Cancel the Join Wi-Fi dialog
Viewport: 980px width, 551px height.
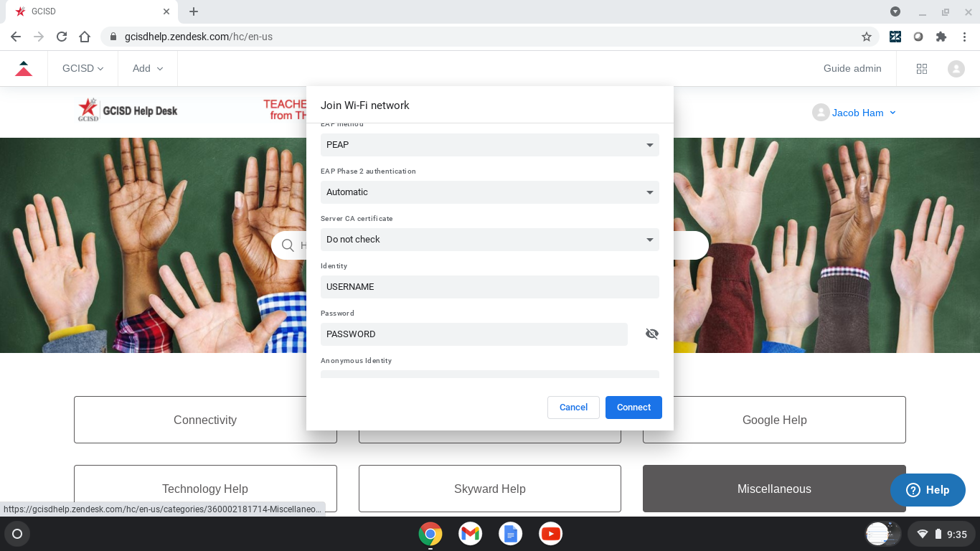[573, 407]
